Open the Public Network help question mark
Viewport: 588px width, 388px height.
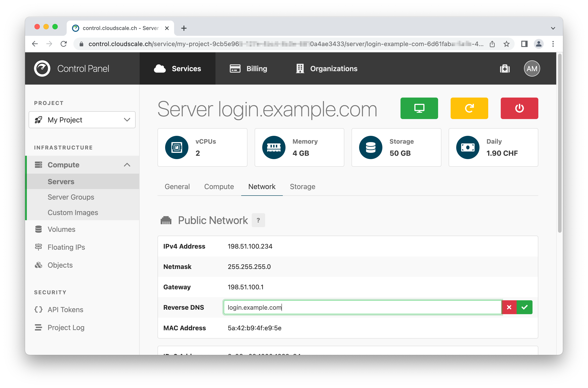pos(258,220)
